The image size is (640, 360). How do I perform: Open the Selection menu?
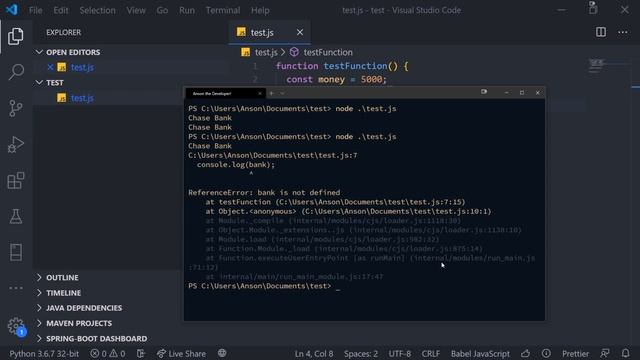pos(98,10)
